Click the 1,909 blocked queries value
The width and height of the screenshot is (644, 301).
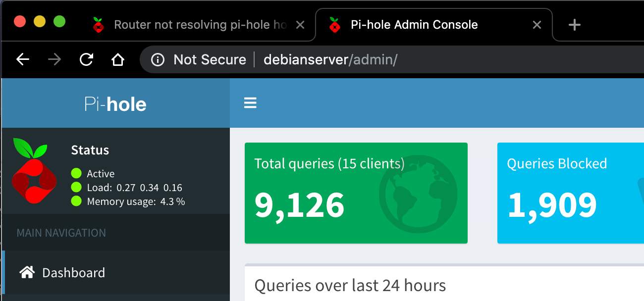pyautogui.click(x=552, y=205)
